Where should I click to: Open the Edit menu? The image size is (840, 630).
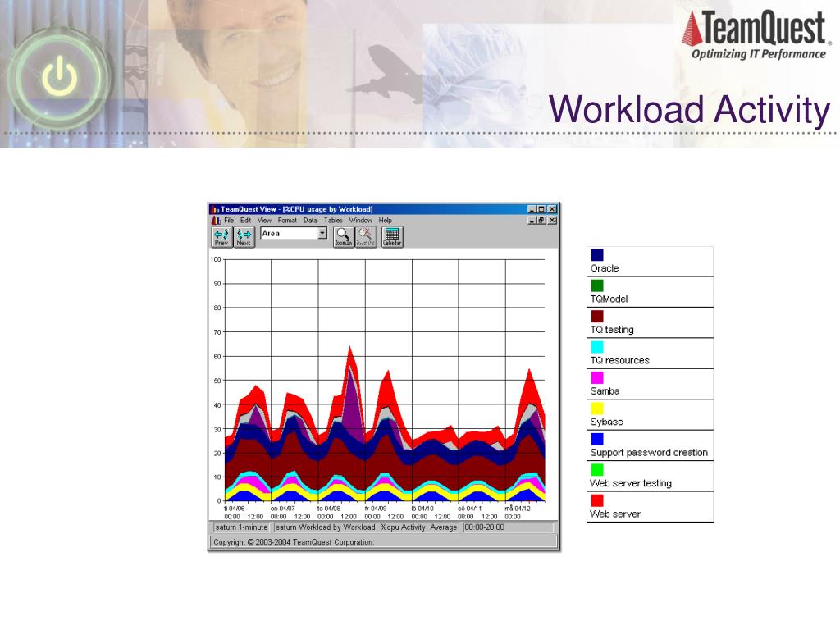pos(245,220)
